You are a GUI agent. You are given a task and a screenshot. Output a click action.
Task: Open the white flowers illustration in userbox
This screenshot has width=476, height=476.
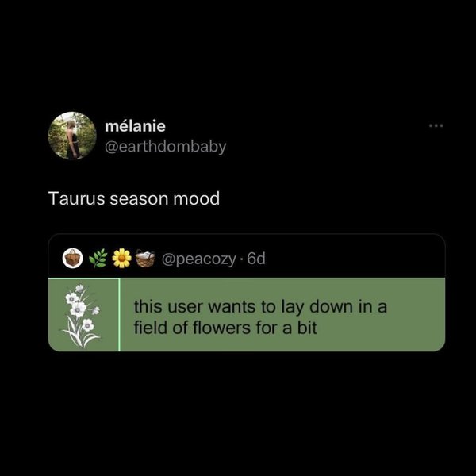tap(81, 316)
